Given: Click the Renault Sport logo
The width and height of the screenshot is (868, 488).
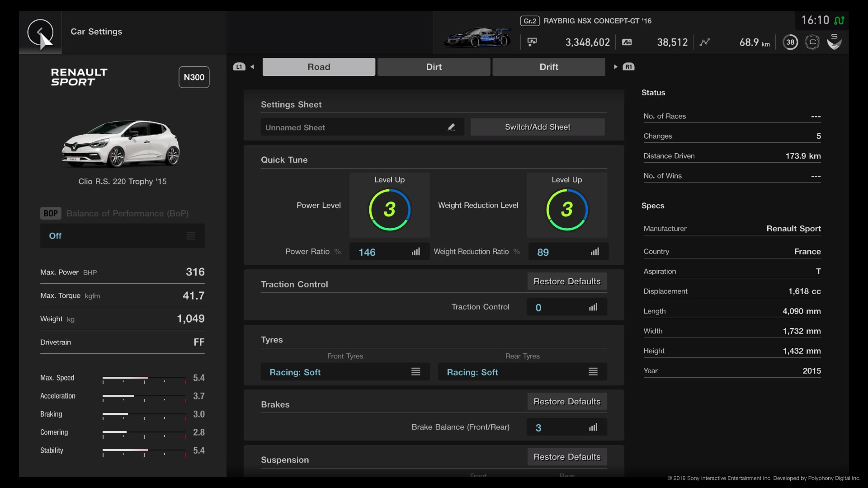Looking at the screenshot, I should point(79,77).
